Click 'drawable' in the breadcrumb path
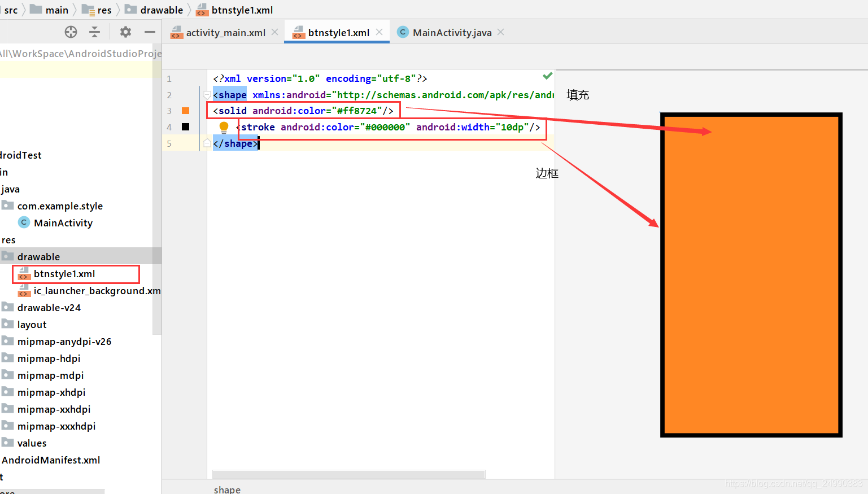Screen dimensions: 868x494 pyautogui.click(x=162, y=10)
